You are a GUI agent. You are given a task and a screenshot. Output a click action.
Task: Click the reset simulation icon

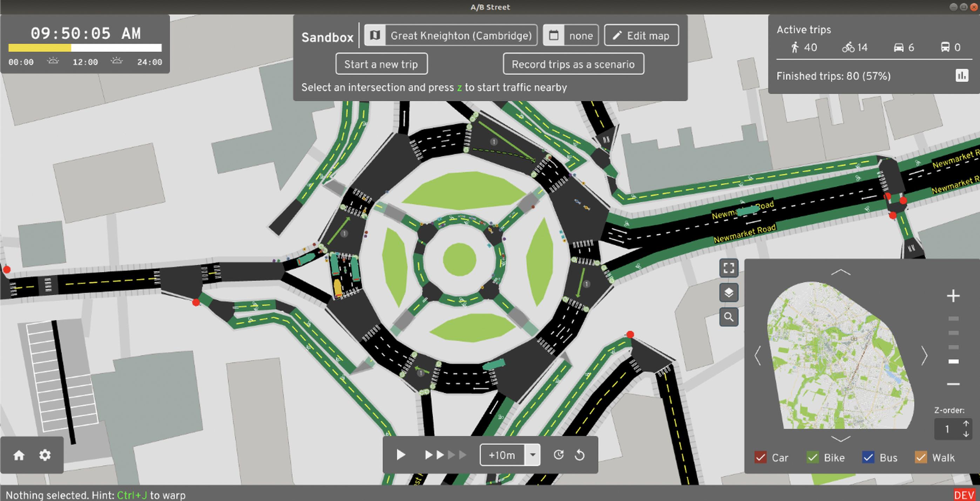579,455
